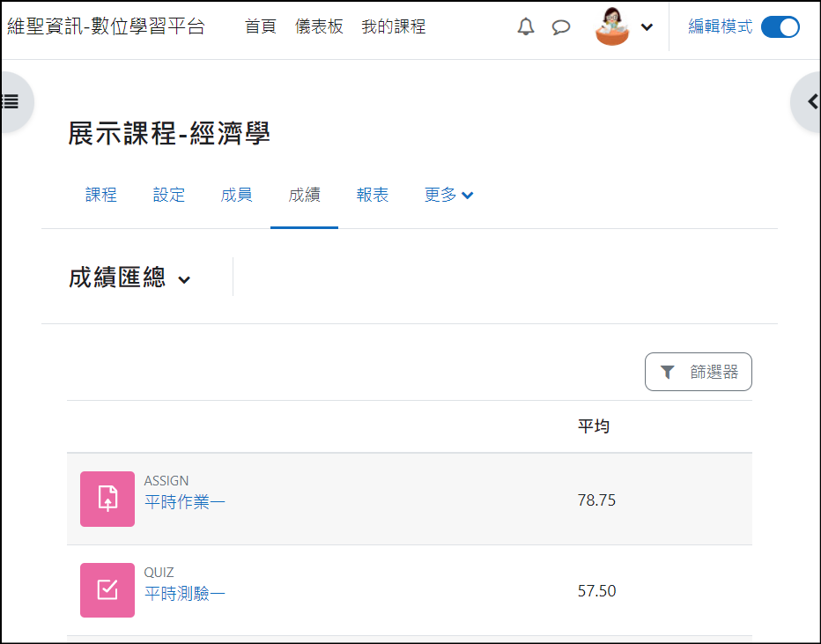Expand the user menu arrow beside avatar
Viewport: 821px width, 644px height.
[647, 27]
